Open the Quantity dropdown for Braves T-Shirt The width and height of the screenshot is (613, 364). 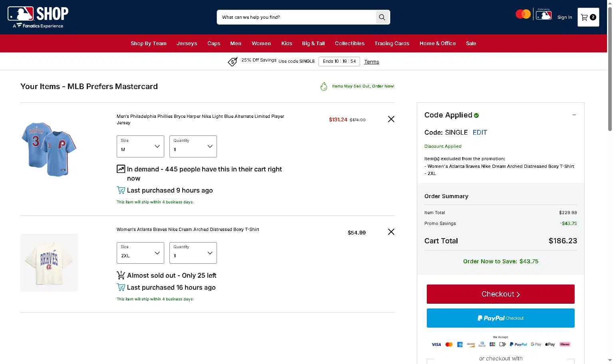193,253
